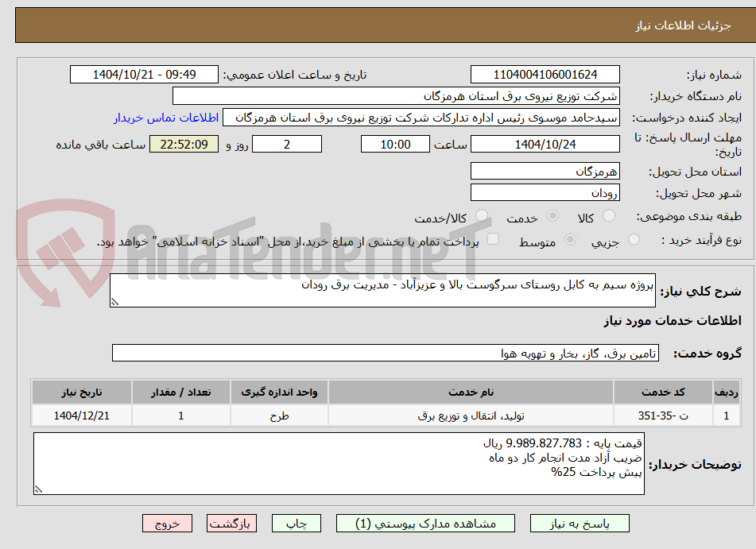
Task: Click the توضیحات خریدار notes textarea
Action: click(339, 464)
